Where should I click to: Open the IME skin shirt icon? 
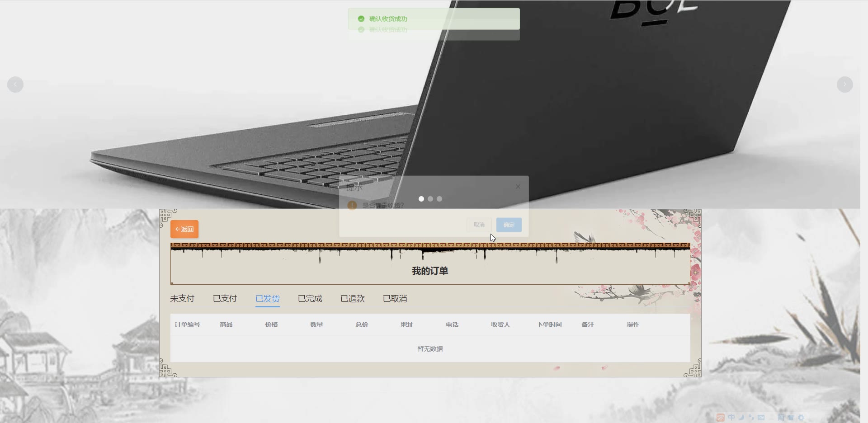(791, 418)
